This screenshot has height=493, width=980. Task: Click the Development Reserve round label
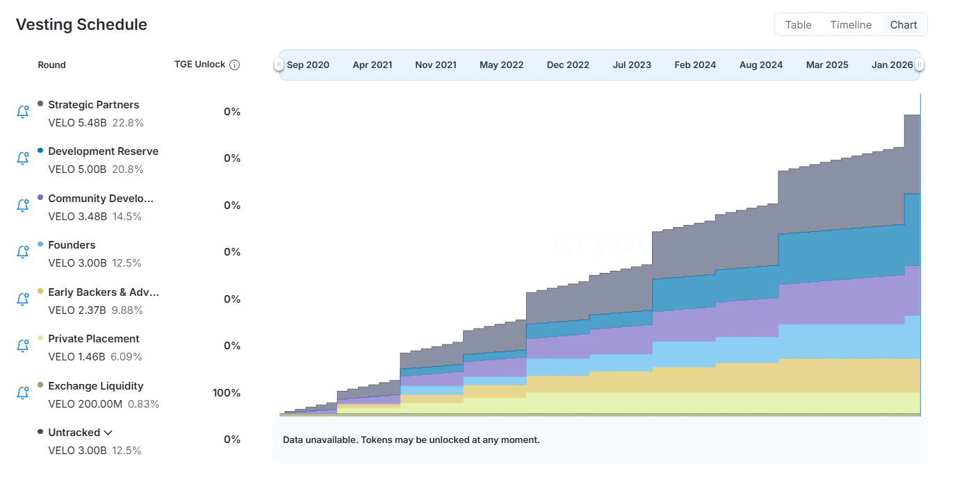click(103, 151)
